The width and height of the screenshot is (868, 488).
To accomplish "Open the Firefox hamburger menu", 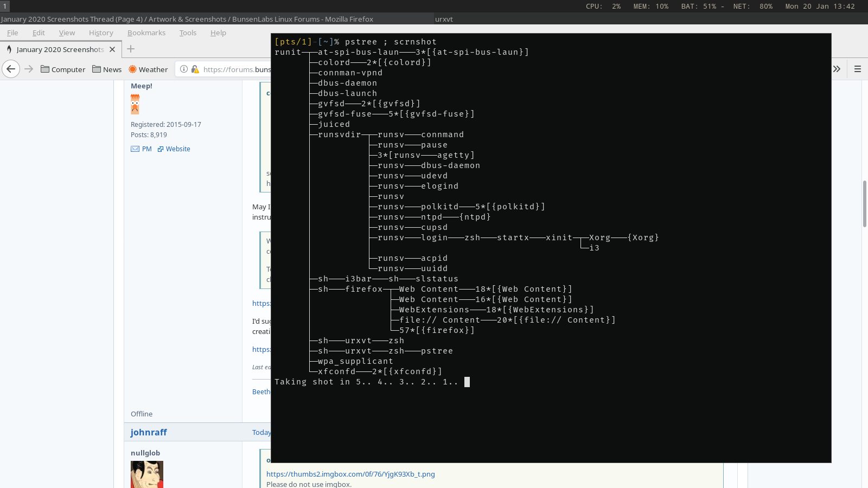I will 858,69.
